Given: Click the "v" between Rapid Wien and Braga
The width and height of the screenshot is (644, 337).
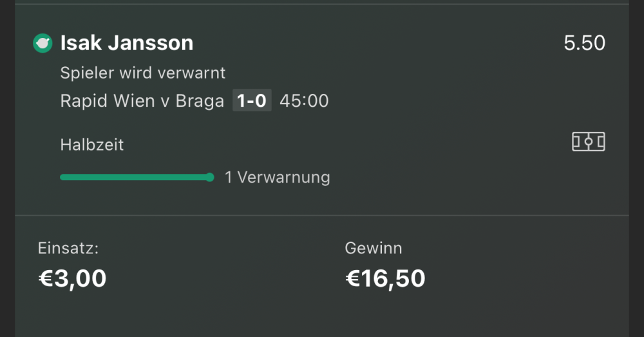Looking at the screenshot, I should [x=164, y=102].
